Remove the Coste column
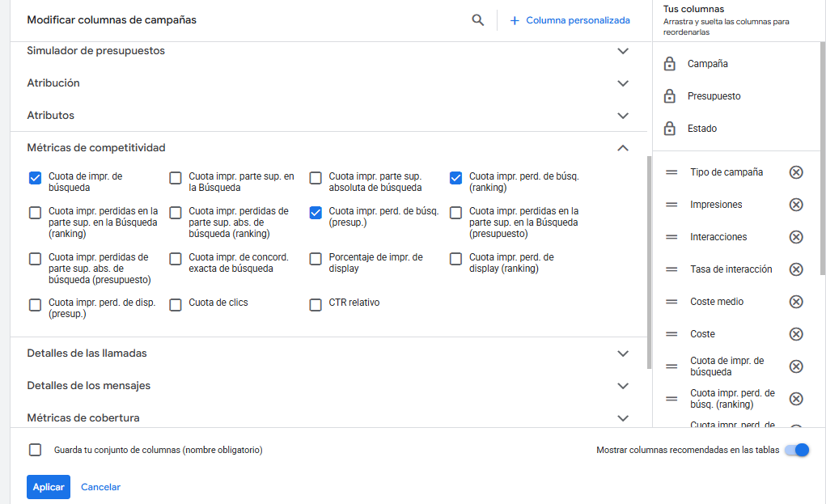The height and width of the screenshot is (504, 826). pos(796,334)
